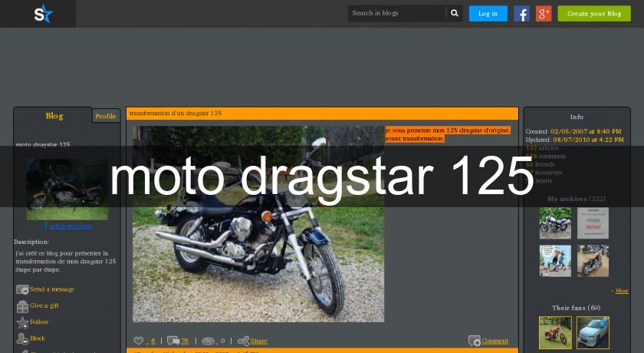Switch to the Profile tab

pos(106,117)
